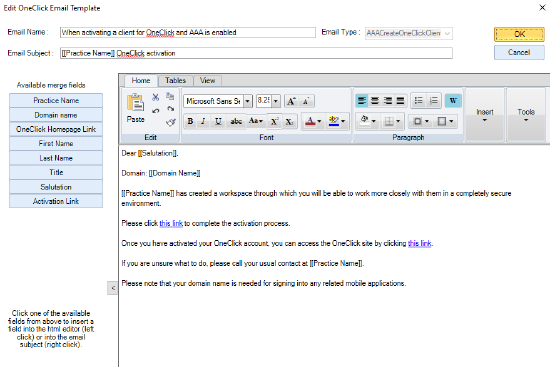Apply the red font color
Screen dimensions: 550x367
point(310,121)
